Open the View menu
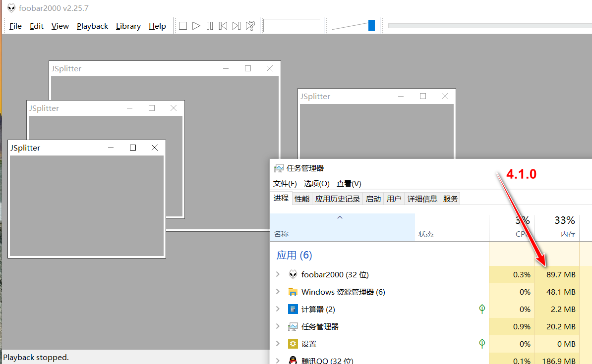This screenshot has height=364, width=592. pyautogui.click(x=60, y=26)
